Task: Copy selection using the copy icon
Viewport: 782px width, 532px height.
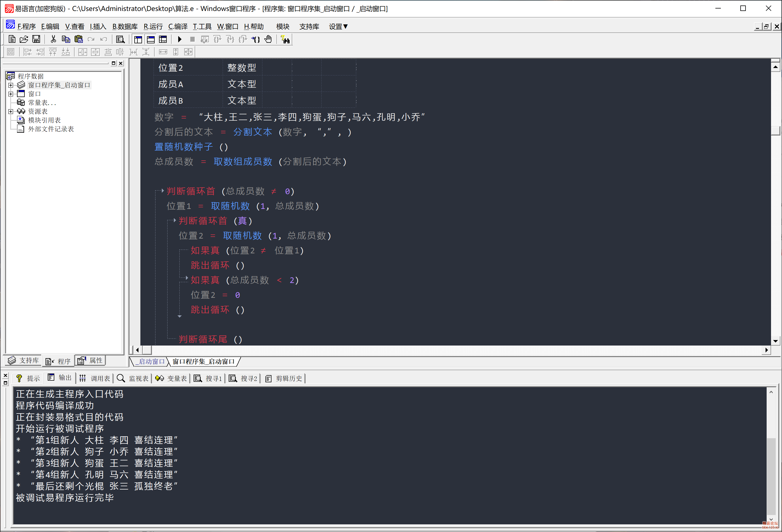Action: pyautogui.click(x=66, y=39)
